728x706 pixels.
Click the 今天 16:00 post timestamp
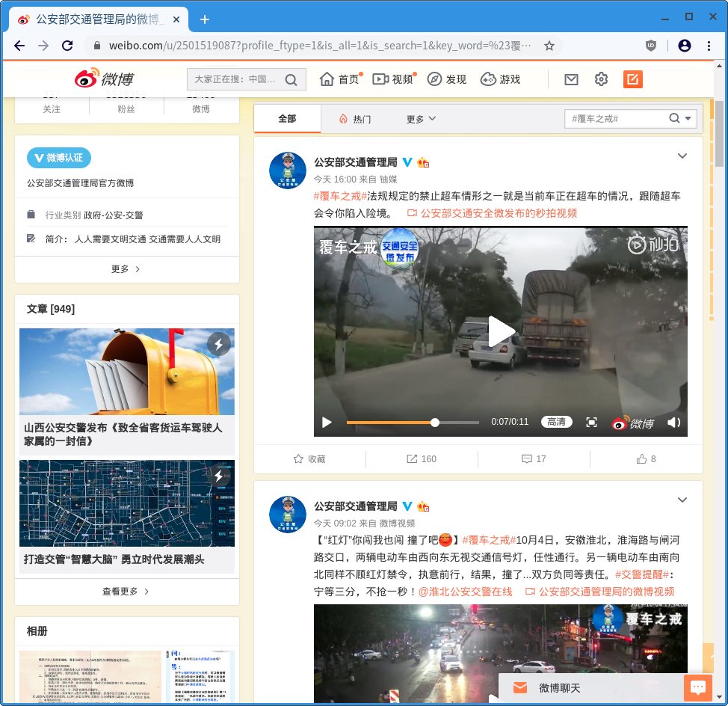335,179
